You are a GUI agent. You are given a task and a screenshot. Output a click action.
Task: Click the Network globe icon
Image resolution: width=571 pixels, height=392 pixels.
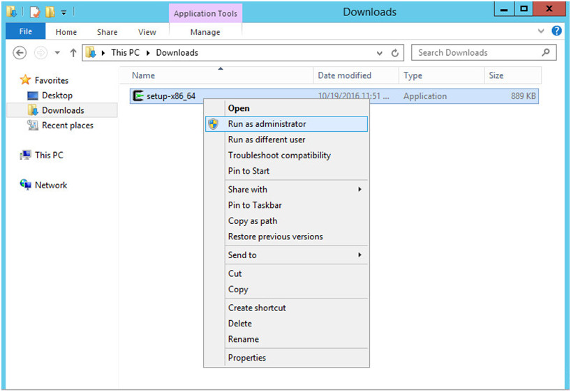pyautogui.click(x=26, y=185)
